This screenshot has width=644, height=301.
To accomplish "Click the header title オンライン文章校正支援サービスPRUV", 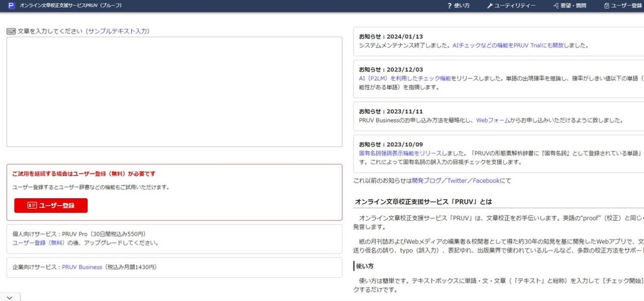I will (70, 6).
